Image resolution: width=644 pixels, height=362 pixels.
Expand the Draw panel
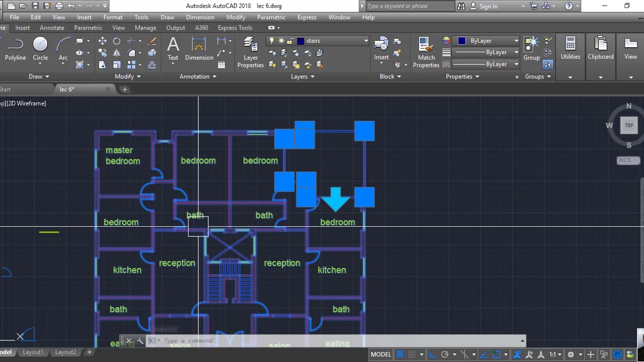[39, 76]
